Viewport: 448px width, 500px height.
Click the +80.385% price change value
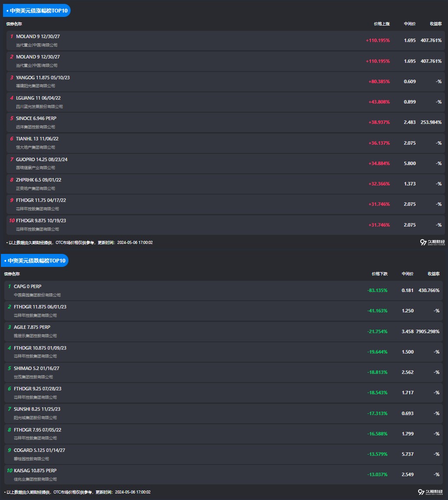click(379, 81)
